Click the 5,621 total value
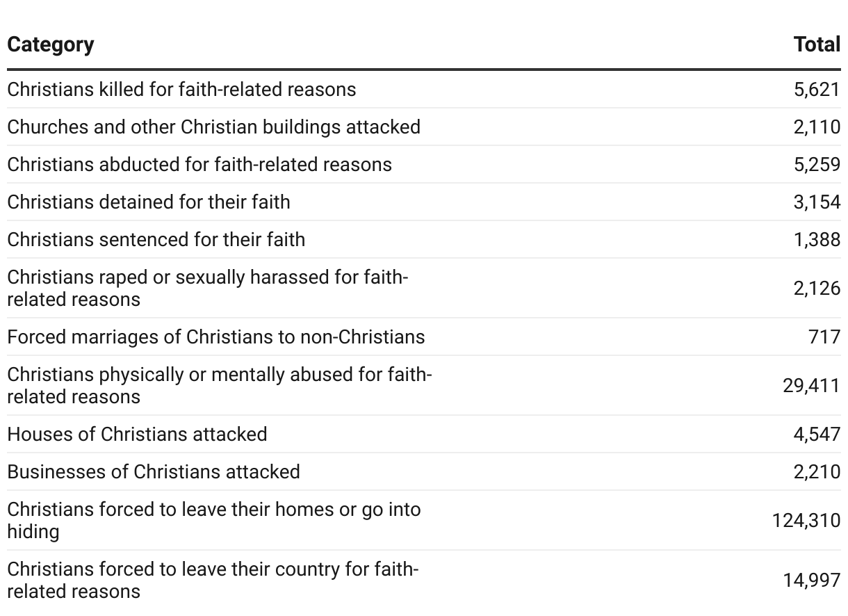 pyautogui.click(x=817, y=90)
